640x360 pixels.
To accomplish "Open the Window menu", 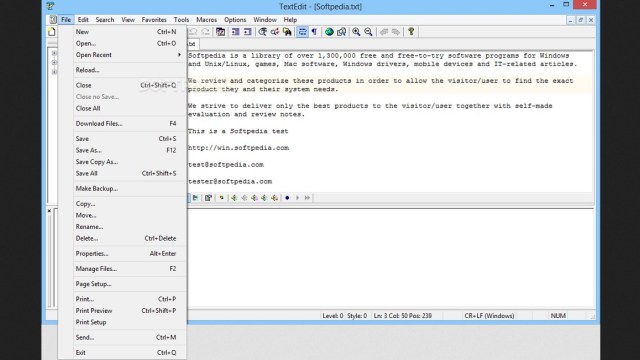I will 265,20.
